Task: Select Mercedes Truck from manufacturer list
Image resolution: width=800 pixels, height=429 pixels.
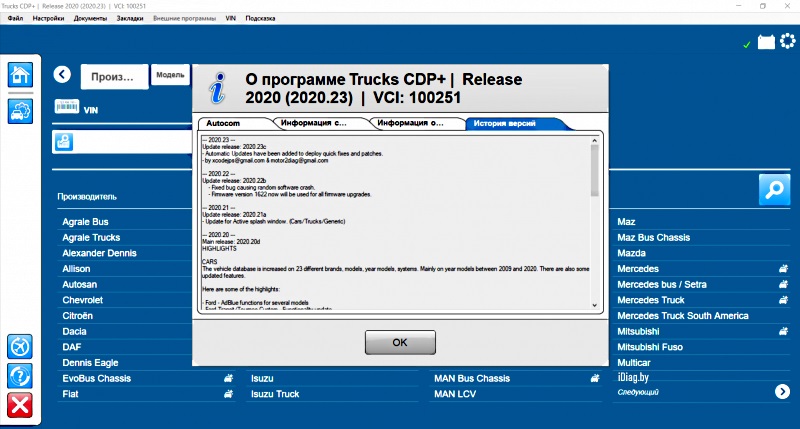Action: click(x=651, y=300)
